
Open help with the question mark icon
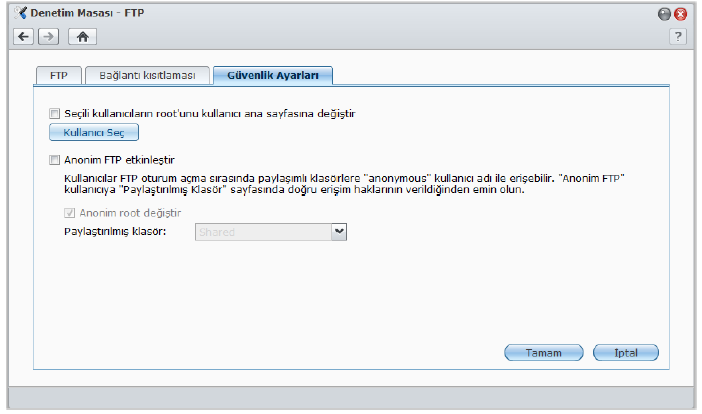[678, 36]
